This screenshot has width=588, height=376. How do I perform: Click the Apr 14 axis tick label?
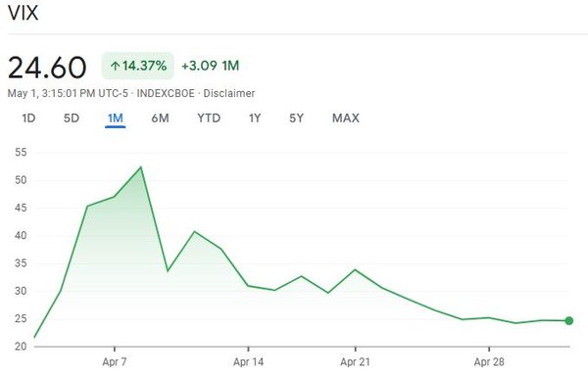(x=248, y=362)
